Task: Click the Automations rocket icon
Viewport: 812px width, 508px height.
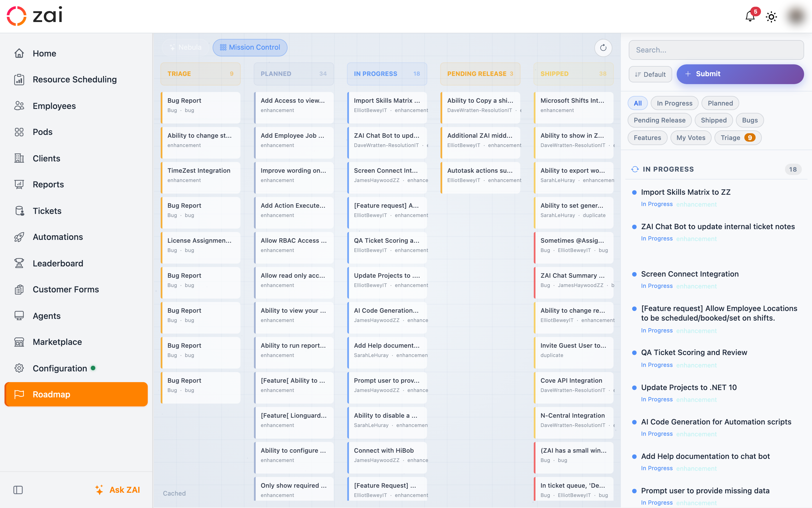Action: [19, 237]
